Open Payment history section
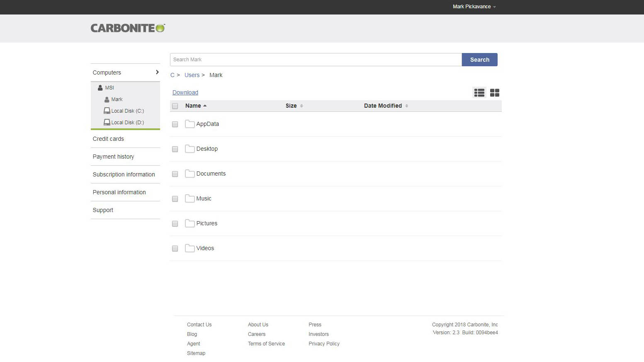Image resolution: width=644 pixels, height=362 pixels. click(113, 157)
